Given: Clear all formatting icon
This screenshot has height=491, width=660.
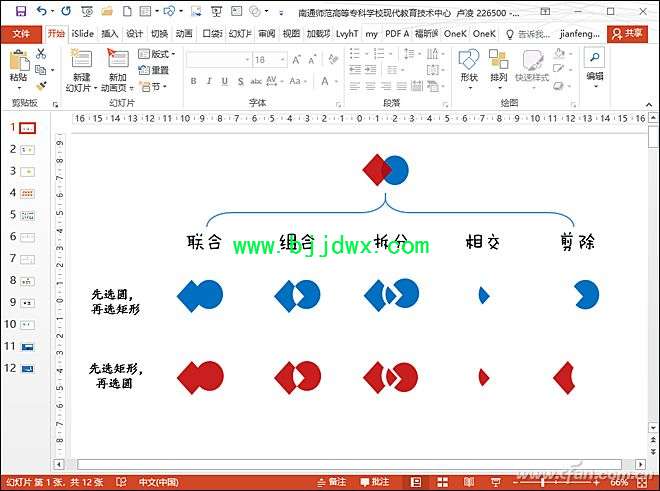Looking at the screenshot, I should pyautogui.click(x=333, y=59).
